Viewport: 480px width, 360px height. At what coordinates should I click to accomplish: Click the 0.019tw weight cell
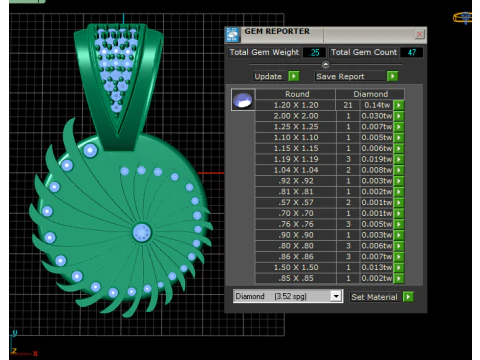point(377,159)
